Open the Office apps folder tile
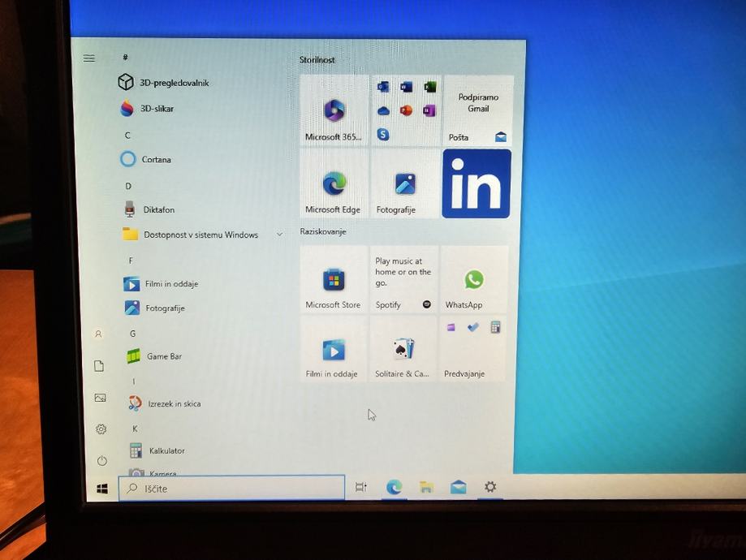Image resolution: width=746 pixels, height=560 pixels. (406, 110)
